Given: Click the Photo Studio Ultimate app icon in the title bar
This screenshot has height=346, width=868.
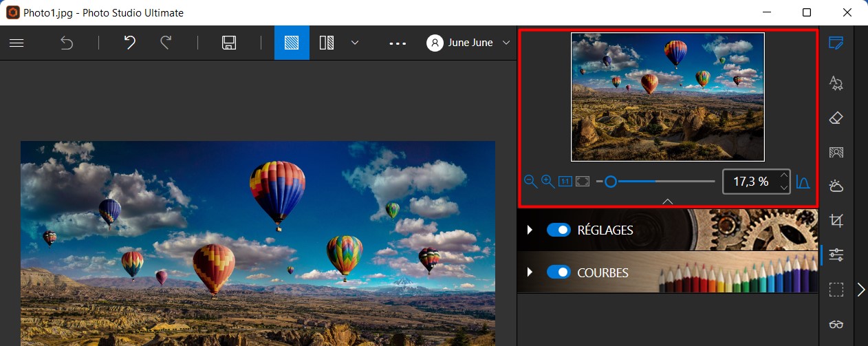Looking at the screenshot, I should coord(12,12).
